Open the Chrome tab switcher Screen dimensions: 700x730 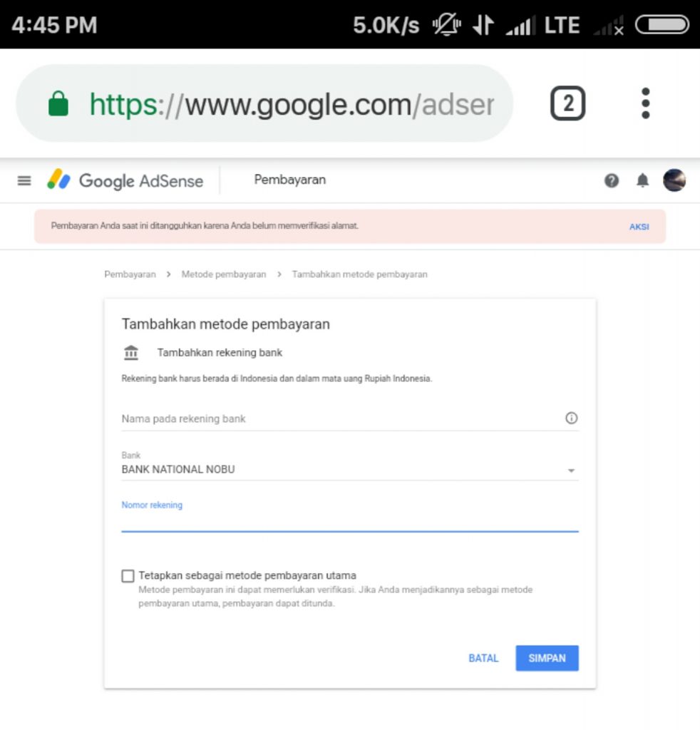tap(567, 102)
